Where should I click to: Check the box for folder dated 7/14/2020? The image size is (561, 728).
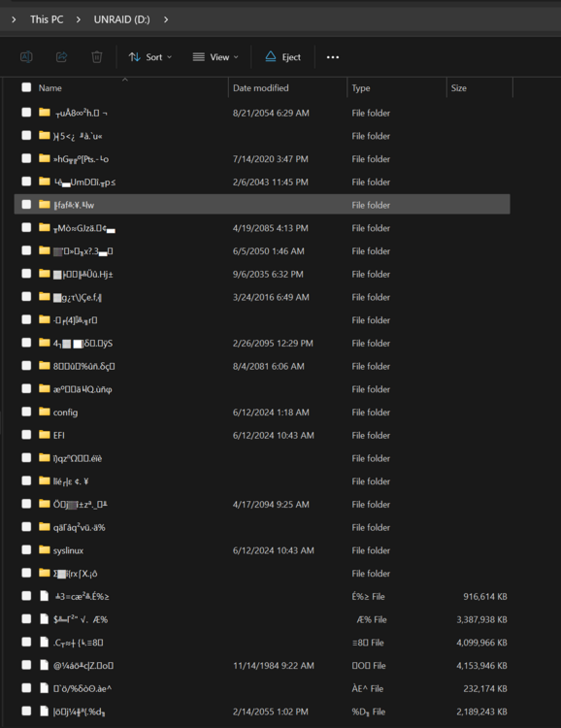pos(26,158)
